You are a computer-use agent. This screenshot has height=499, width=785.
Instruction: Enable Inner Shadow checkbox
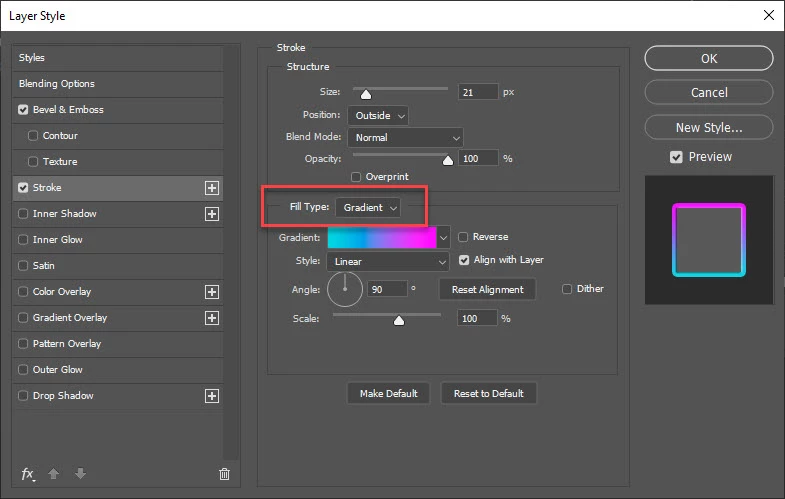(23, 214)
